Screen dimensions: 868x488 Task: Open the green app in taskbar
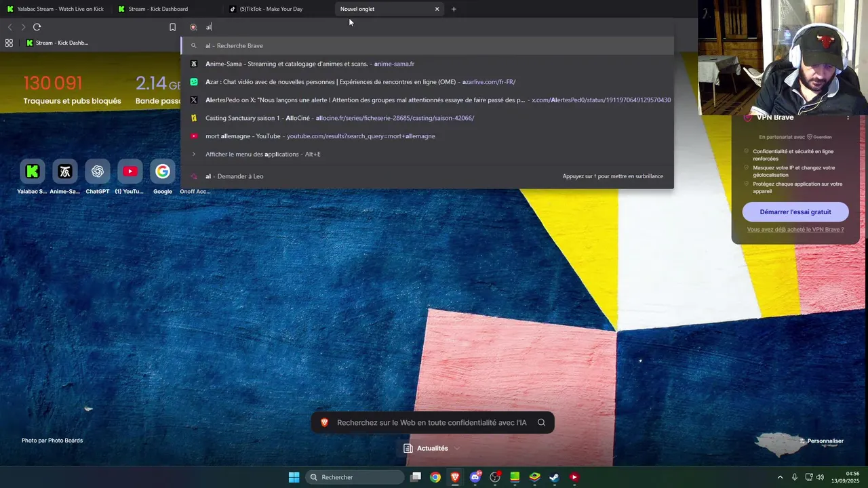point(515,477)
